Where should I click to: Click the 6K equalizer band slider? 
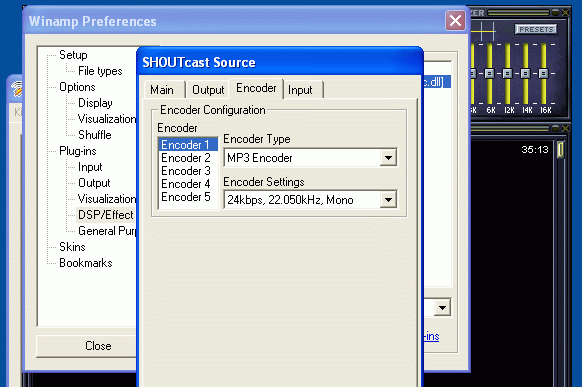tap(490, 73)
